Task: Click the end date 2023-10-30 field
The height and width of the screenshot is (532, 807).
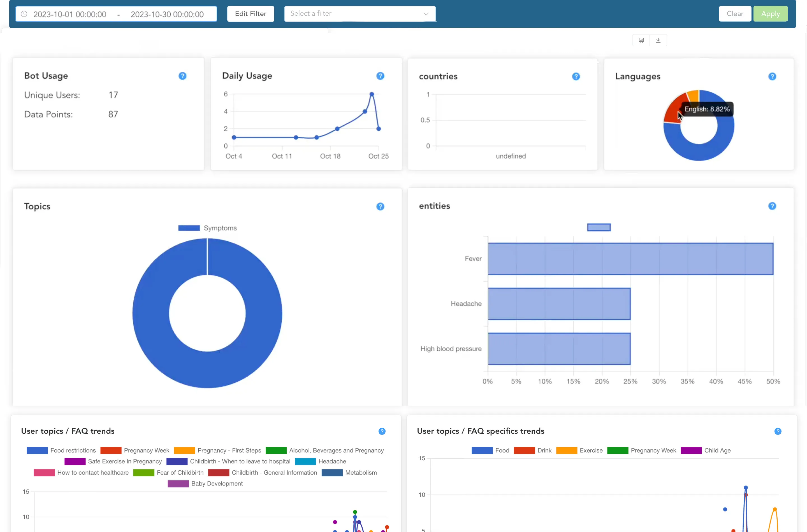Action: [167, 14]
